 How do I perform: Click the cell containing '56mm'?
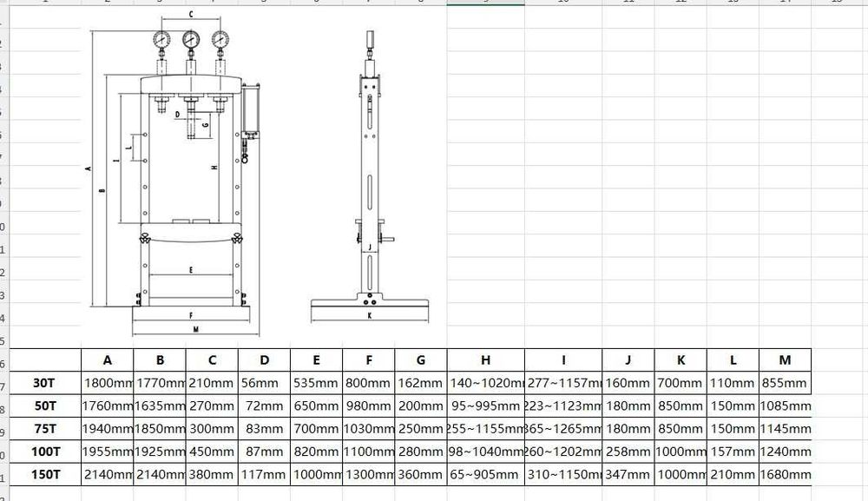(264, 383)
